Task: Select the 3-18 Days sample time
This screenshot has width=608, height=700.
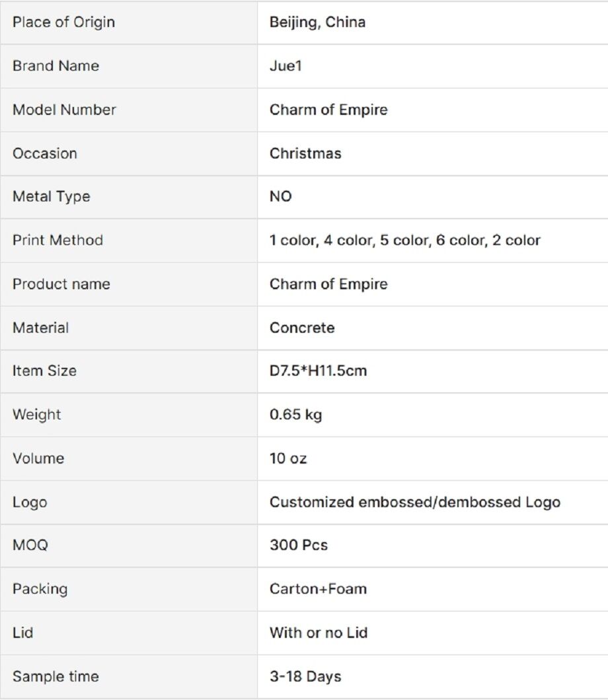Action: [305, 676]
